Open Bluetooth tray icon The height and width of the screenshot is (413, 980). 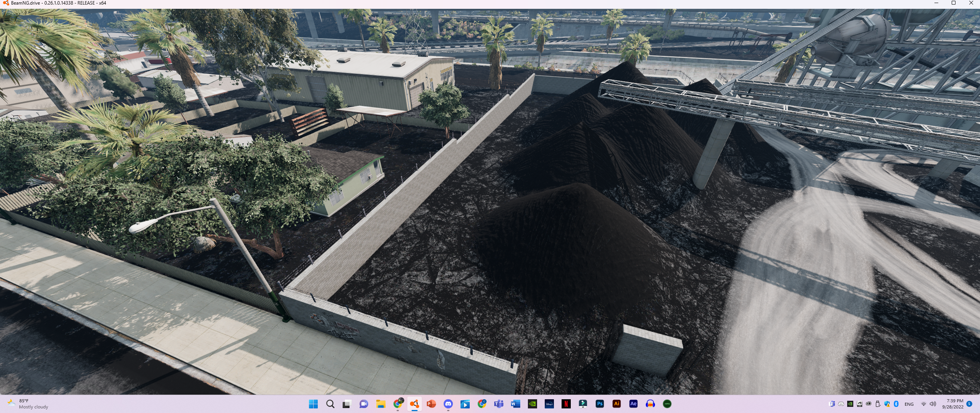click(x=896, y=404)
